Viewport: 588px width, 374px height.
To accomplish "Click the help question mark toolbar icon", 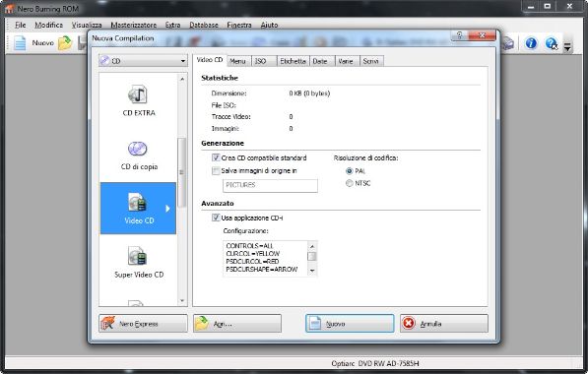I will click(x=551, y=43).
